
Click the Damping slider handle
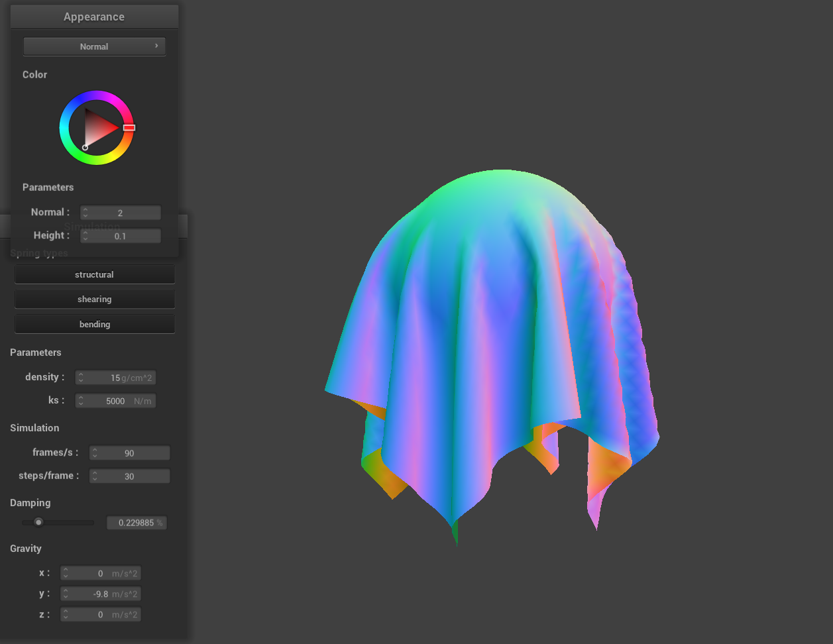click(x=38, y=522)
